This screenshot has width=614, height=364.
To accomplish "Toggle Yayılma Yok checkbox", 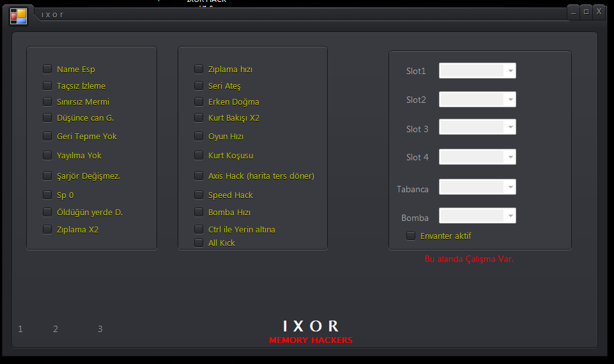I will pos(47,155).
